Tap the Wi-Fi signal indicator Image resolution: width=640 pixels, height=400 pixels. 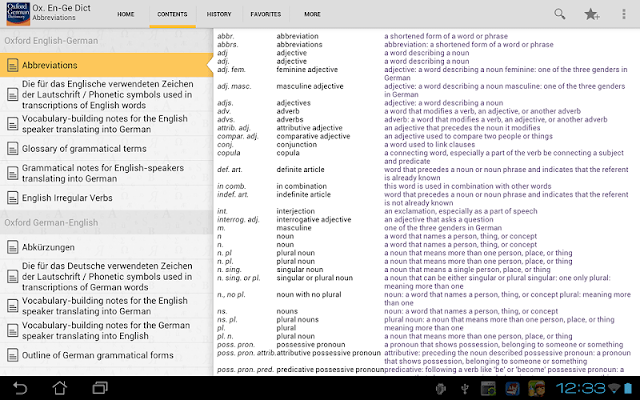point(614,388)
